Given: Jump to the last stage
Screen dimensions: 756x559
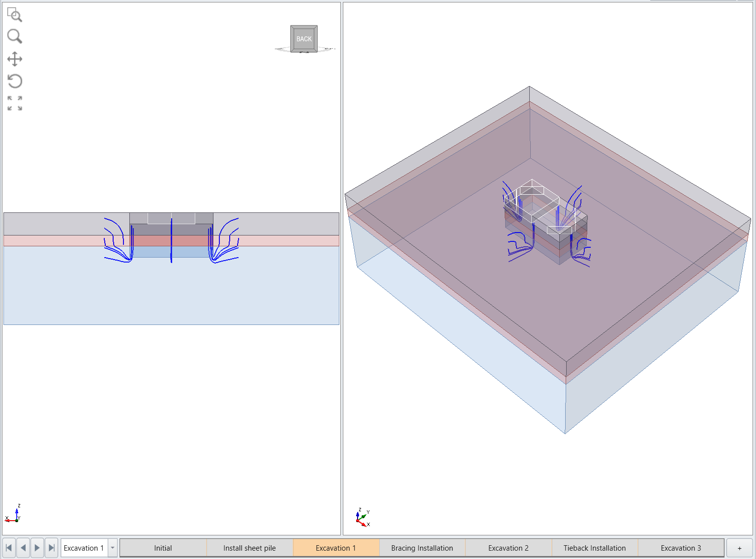Looking at the screenshot, I should point(52,548).
